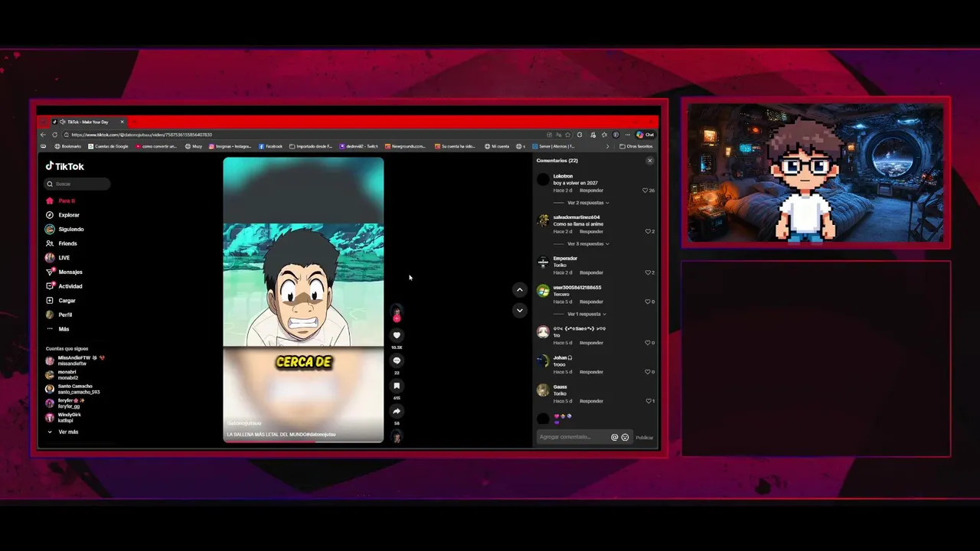The height and width of the screenshot is (551, 980).
Task: Open Perfil page
Action: pyautogui.click(x=60, y=315)
